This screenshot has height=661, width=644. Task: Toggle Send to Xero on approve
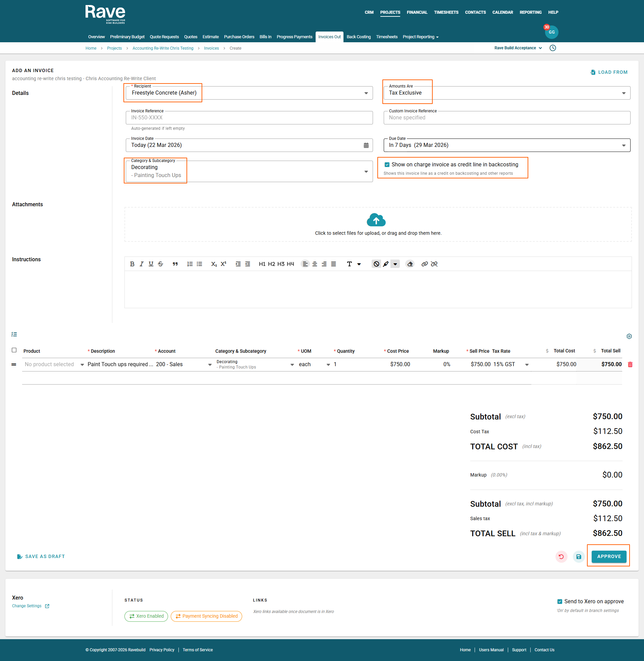click(x=559, y=602)
